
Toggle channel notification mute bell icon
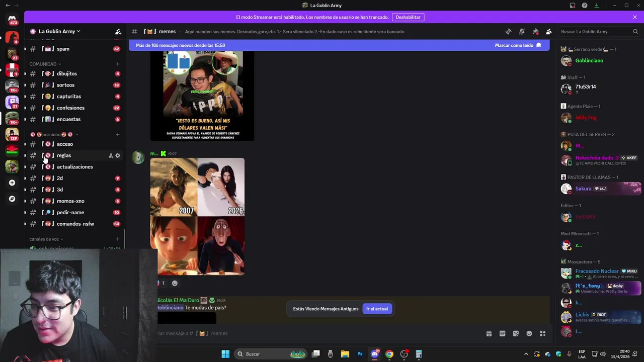coord(522,31)
